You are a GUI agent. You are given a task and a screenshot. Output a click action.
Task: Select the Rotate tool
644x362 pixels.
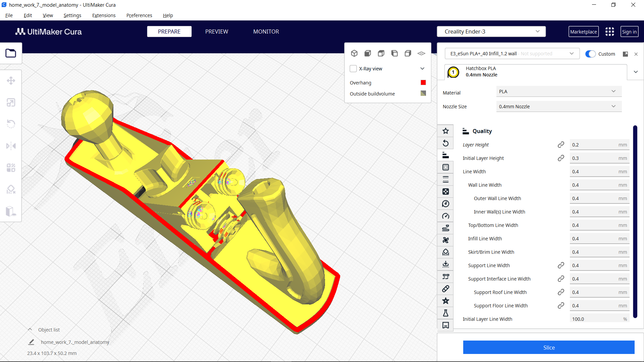(x=11, y=124)
